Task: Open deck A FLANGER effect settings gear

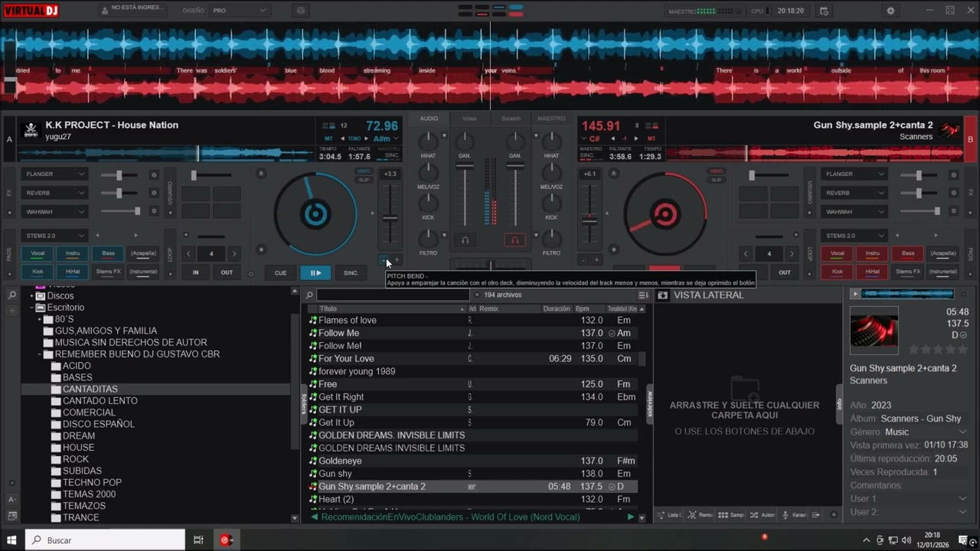Action: pos(153,174)
